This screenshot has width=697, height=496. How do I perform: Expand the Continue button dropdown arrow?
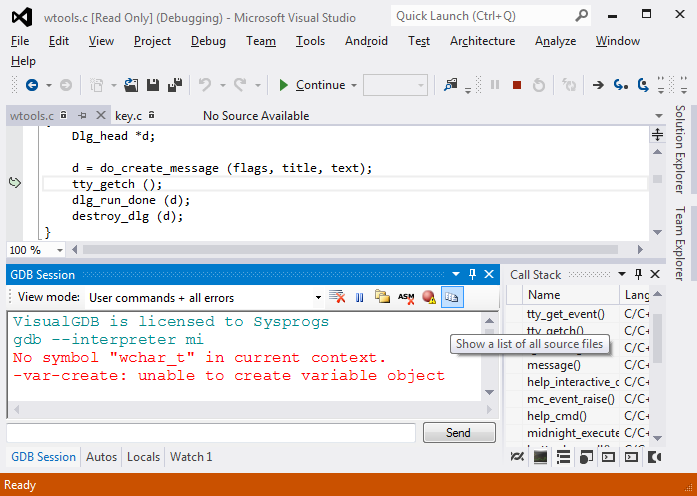pos(353,85)
